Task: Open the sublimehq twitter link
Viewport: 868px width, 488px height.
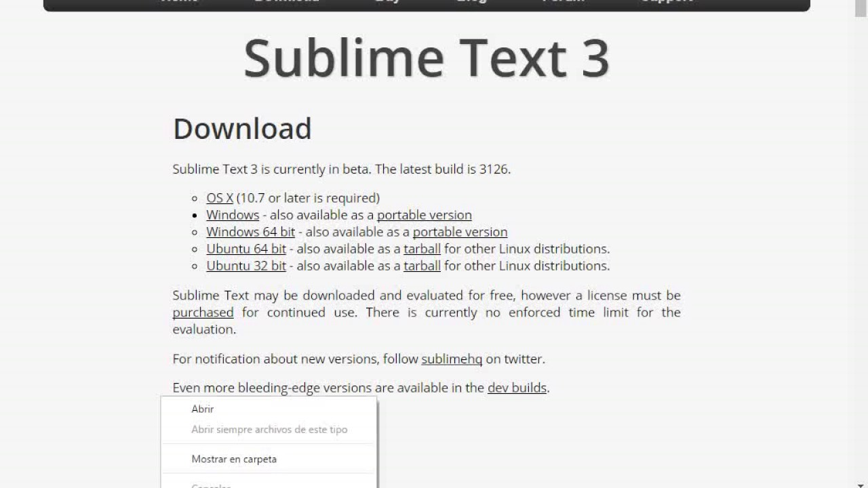Action: (452, 359)
